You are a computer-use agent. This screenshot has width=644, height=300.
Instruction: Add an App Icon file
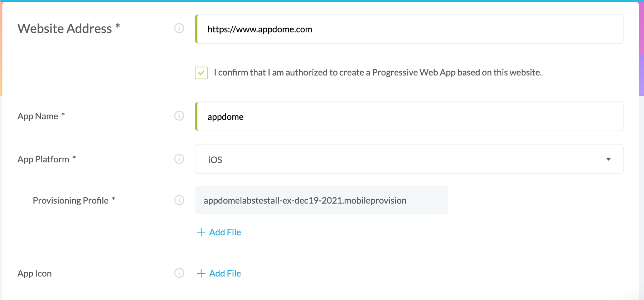tap(219, 273)
